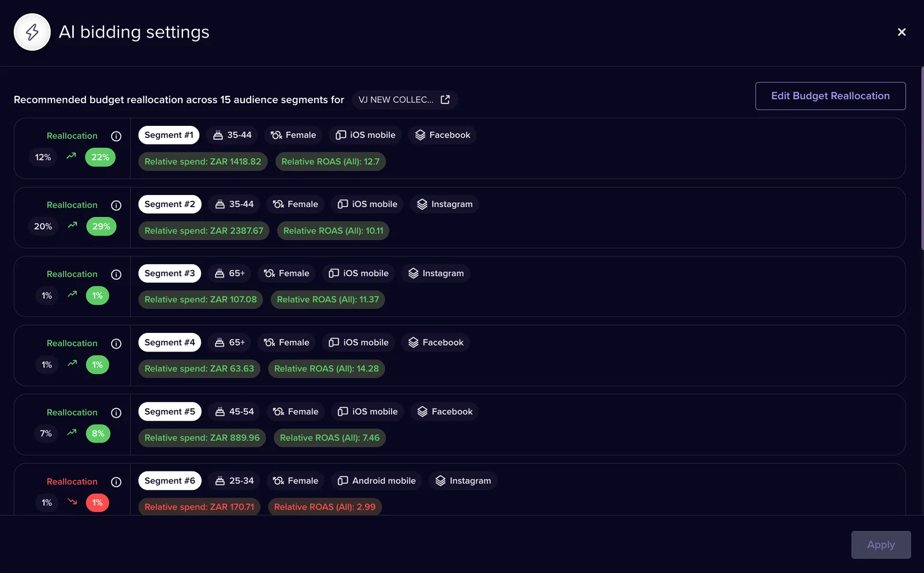Click the iOS mobile device icon in Segment #3
The width and height of the screenshot is (924, 573).
[334, 274]
